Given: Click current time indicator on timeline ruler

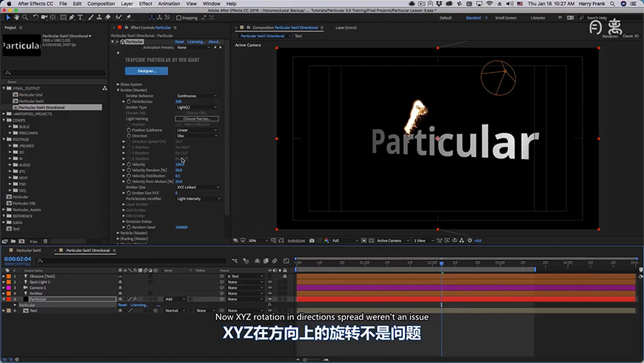Looking at the screenshot, I should pyautogui.click(x=441, y=263).
